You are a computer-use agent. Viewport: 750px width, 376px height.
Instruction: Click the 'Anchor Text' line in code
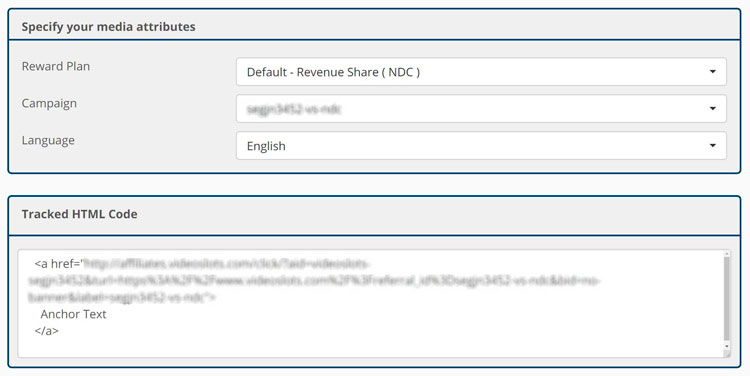(73, 314)
